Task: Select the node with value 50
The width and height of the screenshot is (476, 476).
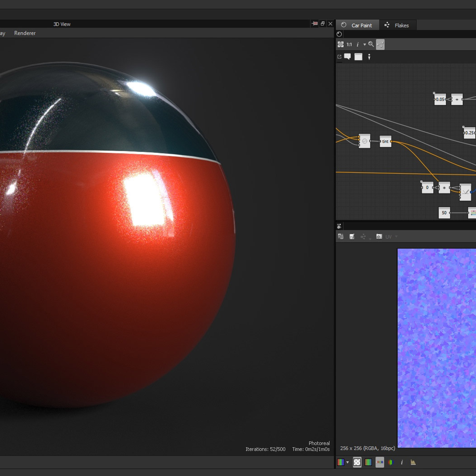Action: (x=443, y=213)
